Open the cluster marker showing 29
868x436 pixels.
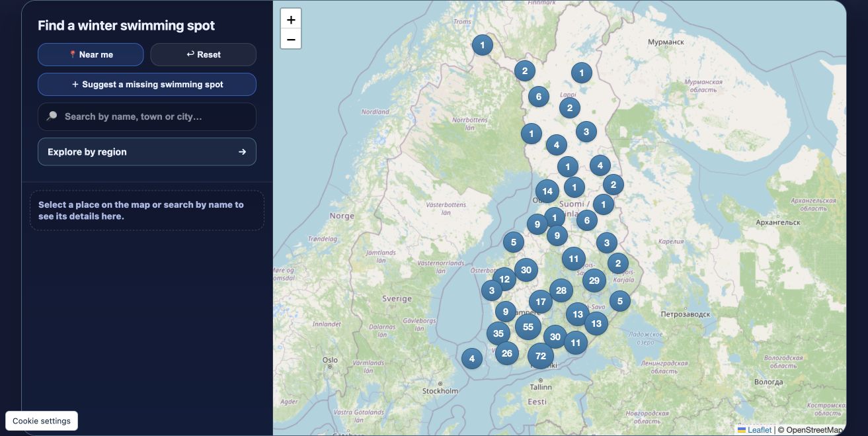tap(594, 281)
